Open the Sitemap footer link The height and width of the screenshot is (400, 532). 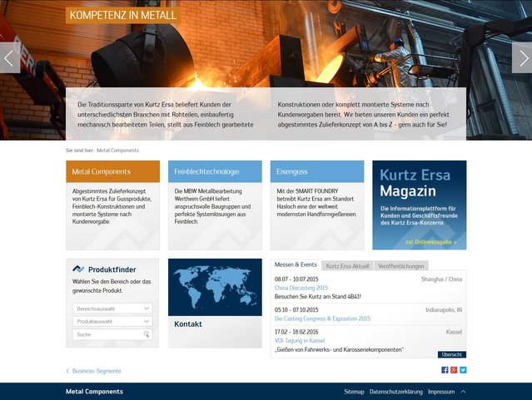354,392
